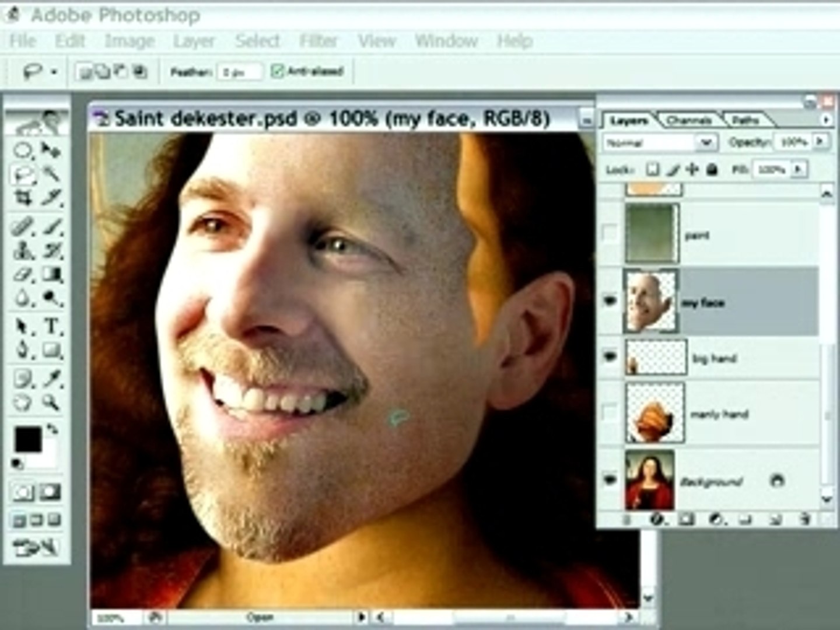The image size is (840, 630).
Task: Choose Add to selection in options bar
Action: (102, 72)
